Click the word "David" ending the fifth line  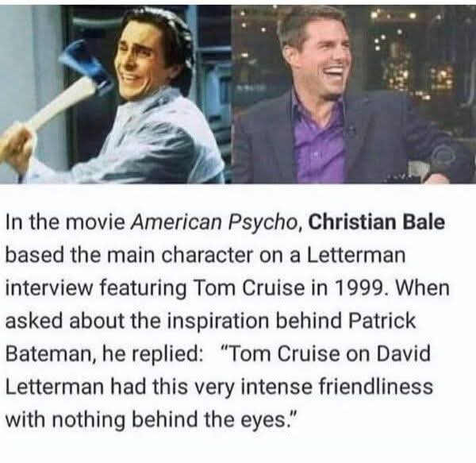tap(404, 353)
